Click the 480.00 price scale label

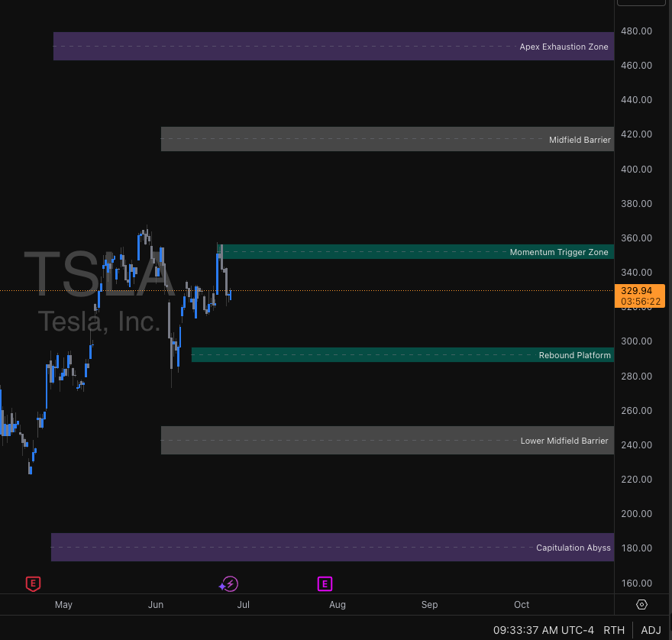(636, 31)
